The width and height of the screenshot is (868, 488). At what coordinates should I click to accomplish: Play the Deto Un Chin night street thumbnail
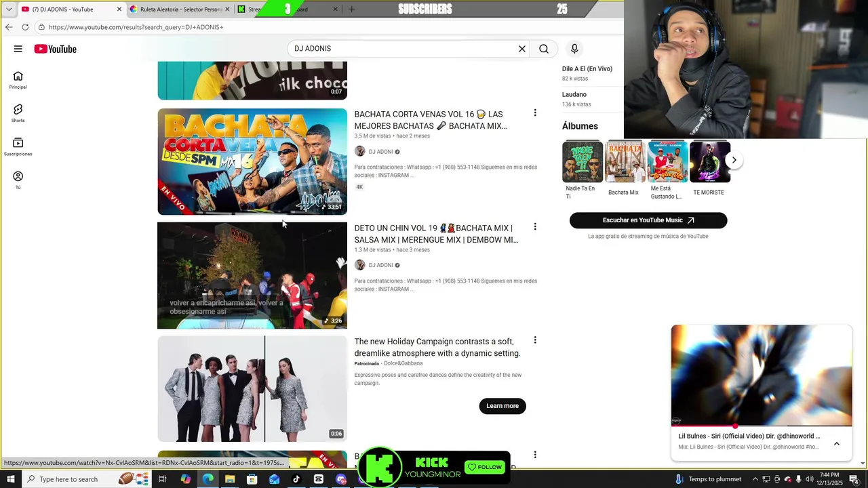pyautogui.click(x=252, y=275)
